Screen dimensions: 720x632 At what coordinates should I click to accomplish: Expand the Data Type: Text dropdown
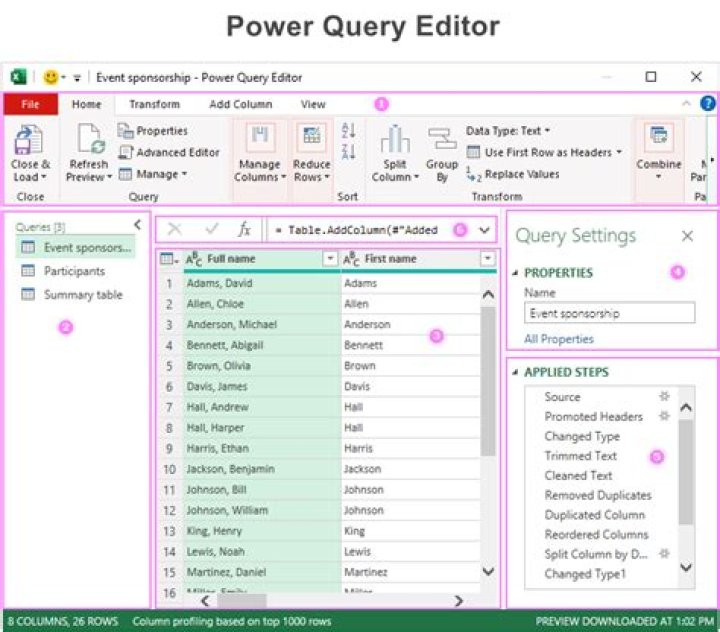click(x=508, y=130)
